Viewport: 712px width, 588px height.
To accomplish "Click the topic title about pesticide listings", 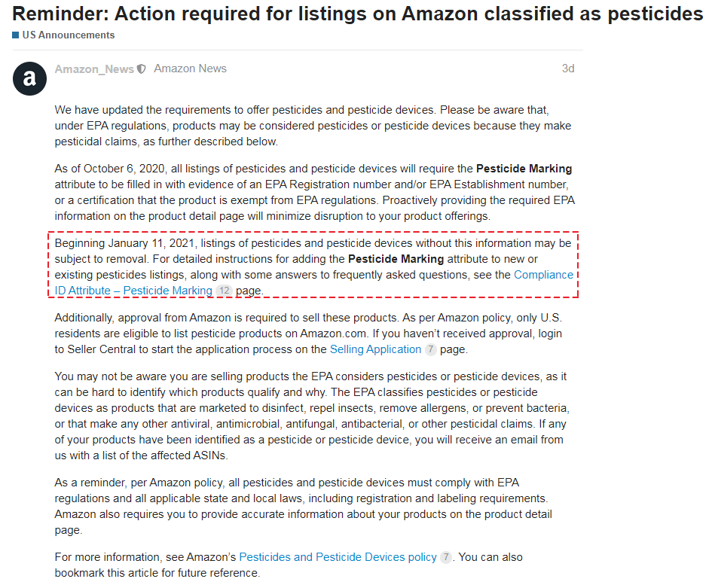I will (x=357, y=14).
